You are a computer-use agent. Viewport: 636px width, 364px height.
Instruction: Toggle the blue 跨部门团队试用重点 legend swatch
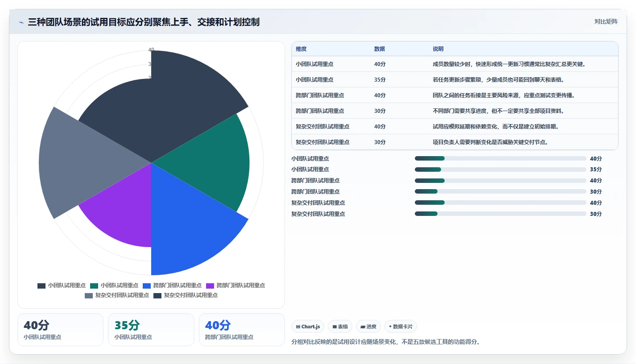147,285
